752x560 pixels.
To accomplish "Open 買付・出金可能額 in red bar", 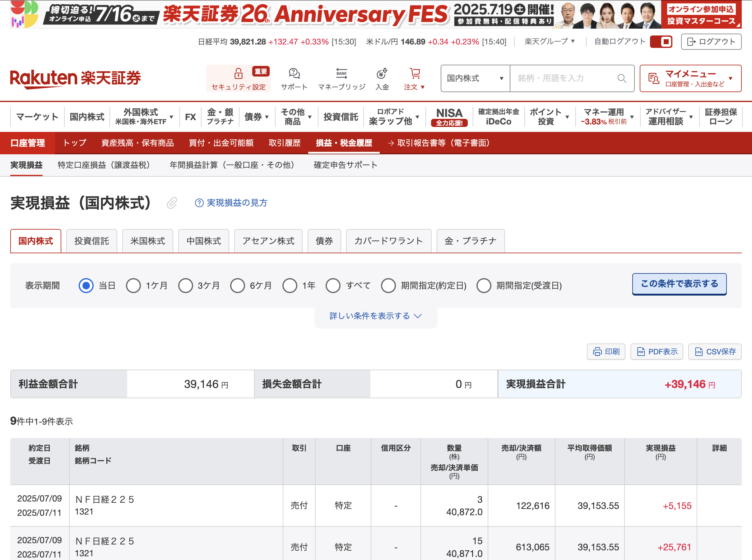I will point(221,143).
